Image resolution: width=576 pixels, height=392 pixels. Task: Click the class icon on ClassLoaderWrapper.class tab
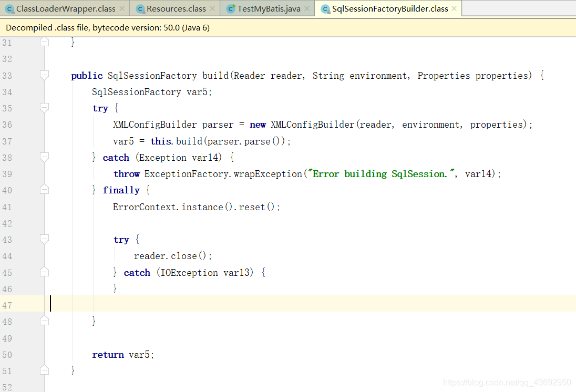coord(10,9)
